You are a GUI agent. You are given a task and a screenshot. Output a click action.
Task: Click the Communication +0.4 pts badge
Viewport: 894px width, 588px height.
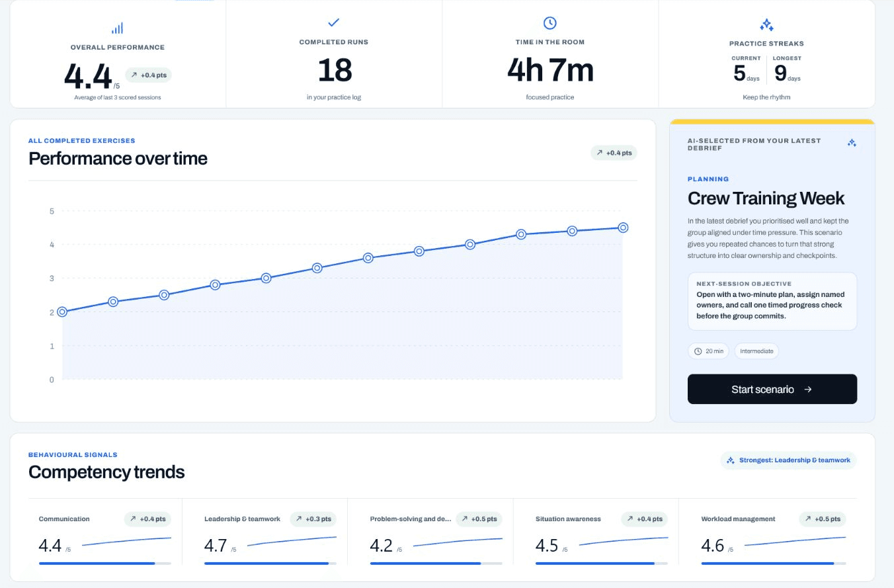pyautogui.click(x=147, y=519)
